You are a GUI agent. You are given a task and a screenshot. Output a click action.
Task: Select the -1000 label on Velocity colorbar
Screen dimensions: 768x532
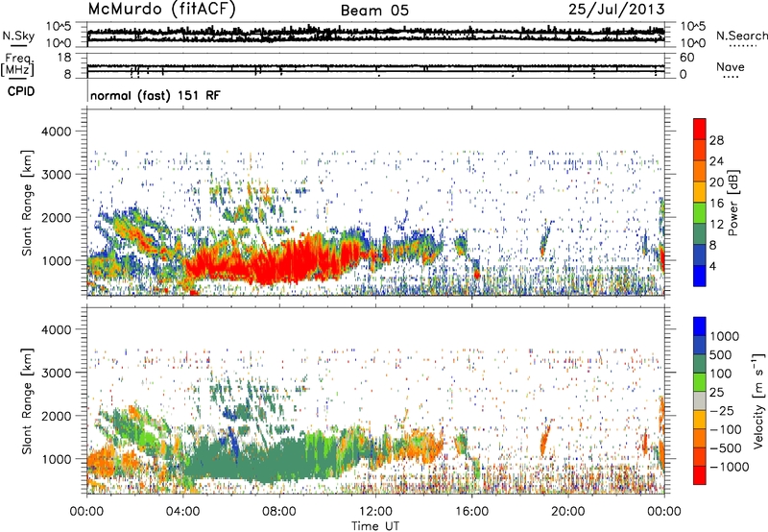(x=730, y=467)
